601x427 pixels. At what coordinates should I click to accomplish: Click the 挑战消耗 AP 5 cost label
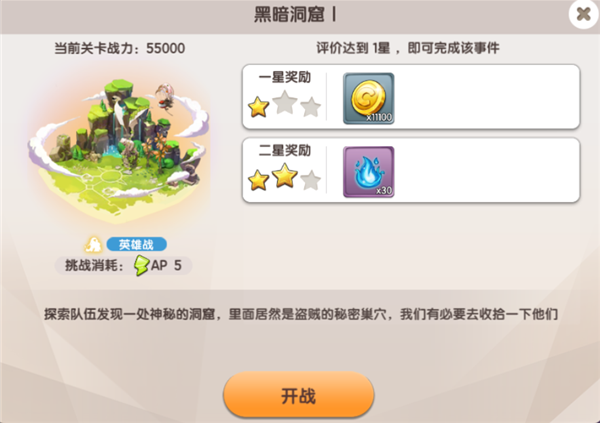click(123, 265)
